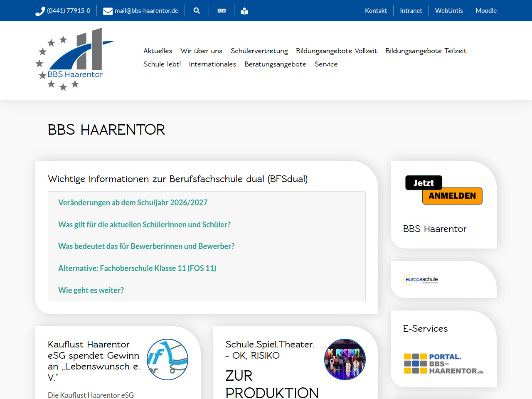The width and height of the screenshot is (532, 399).
Task: Open the OK, RISIKO theater photo thumbnail
Action: tap(345, 360)
